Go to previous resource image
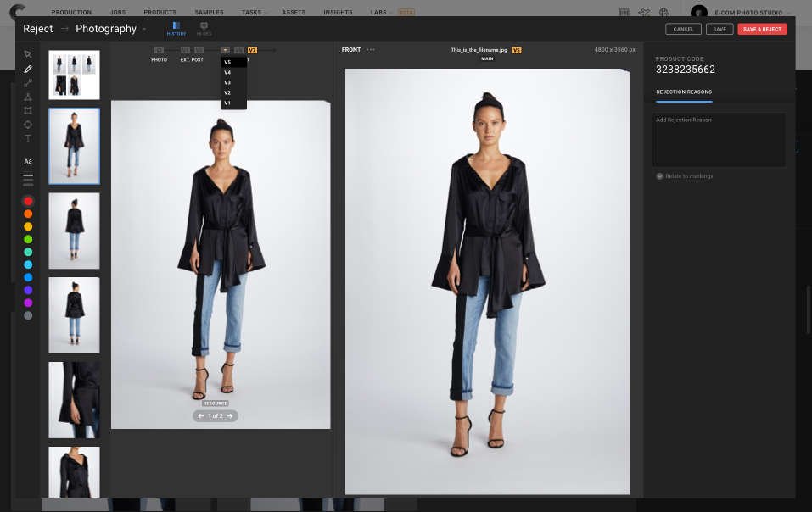This screenshot has height=512, width=812. 201,416
